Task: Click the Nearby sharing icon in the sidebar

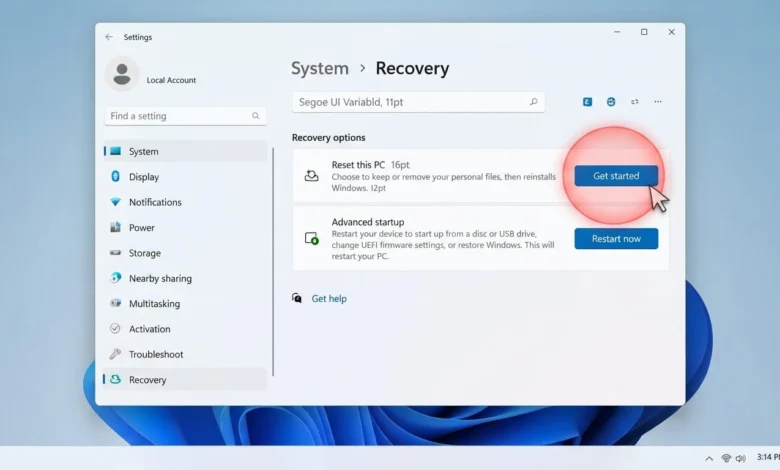Action: pos(115,278)
